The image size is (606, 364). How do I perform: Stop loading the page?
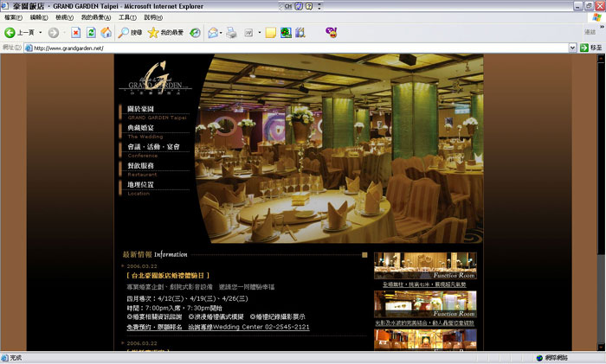pos(75,33)
